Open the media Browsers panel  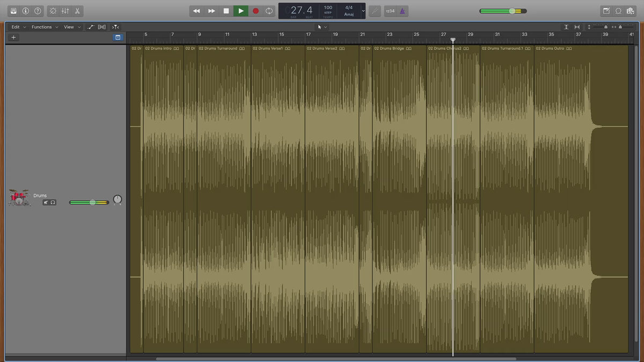[x=631, y=11]
